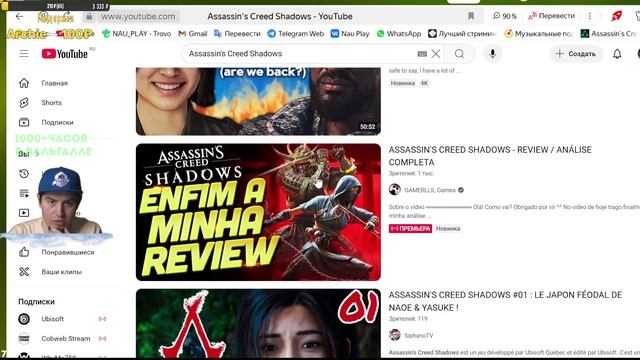Open the site lock security icon
Image resolution: width=640 pixels, height=360 pixels.
[x=89, y=16]
